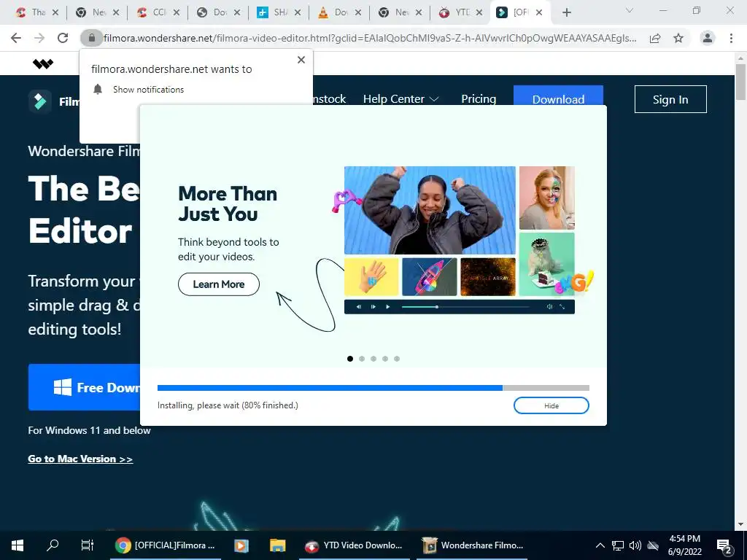
Task: Click the Filmora logo icon
Action: 40,101
